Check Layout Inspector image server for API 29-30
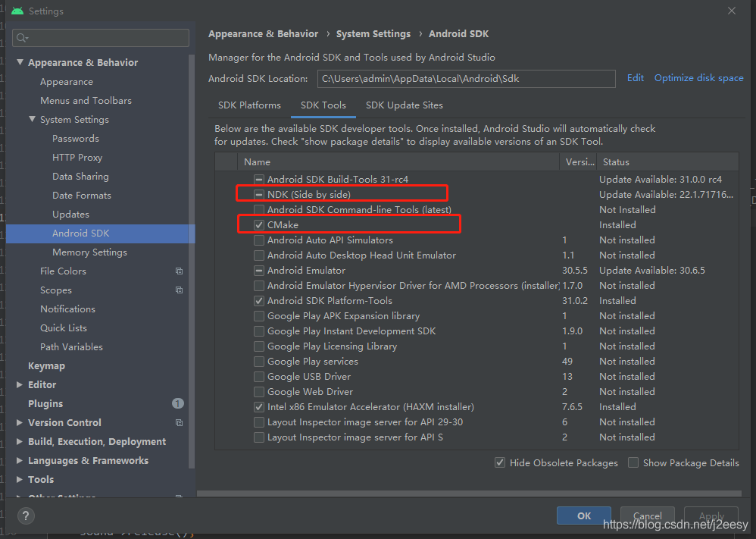The image size is (756, 539). point(259,422)
